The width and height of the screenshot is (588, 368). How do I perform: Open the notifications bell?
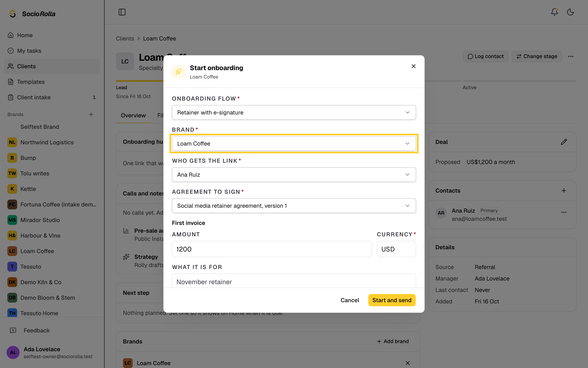click(554, 12)
